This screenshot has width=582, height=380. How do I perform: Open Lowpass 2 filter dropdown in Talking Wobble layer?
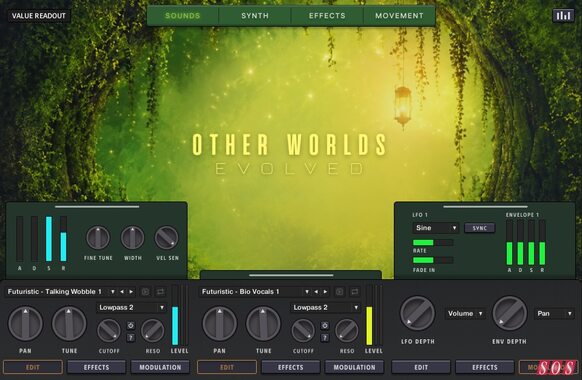pos(131,308)
